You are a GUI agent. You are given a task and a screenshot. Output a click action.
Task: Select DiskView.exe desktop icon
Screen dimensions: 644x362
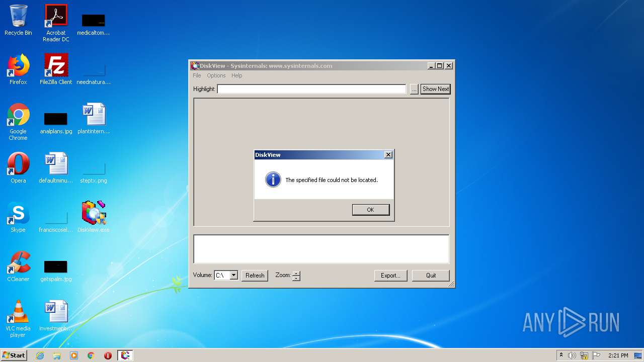coord(94,217)
